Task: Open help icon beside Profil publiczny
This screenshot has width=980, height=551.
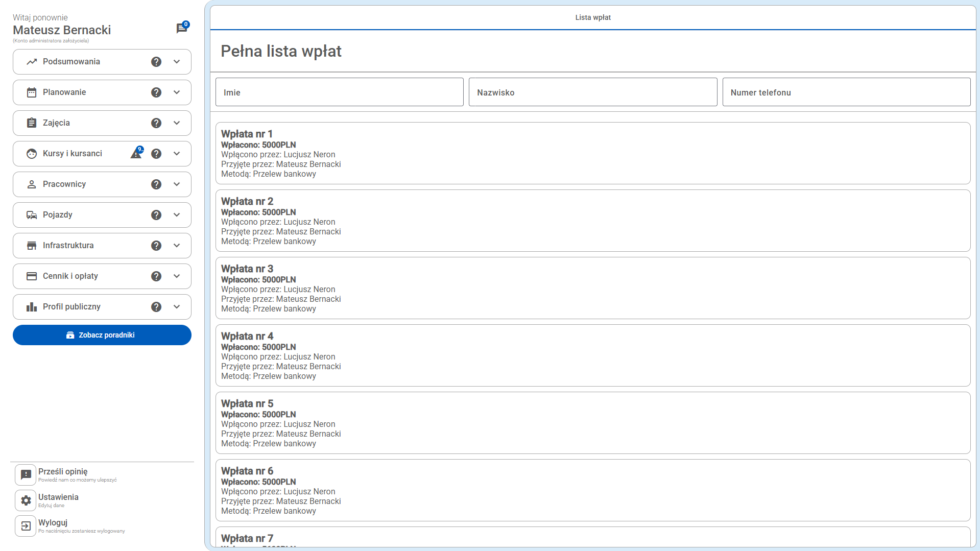Action: click(x=156, y=307)
